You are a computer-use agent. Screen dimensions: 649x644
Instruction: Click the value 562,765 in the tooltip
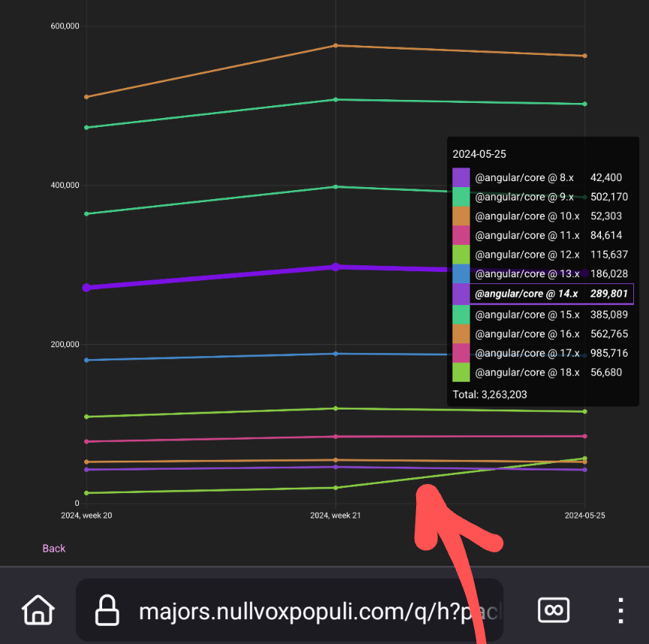tap(609, 334)
